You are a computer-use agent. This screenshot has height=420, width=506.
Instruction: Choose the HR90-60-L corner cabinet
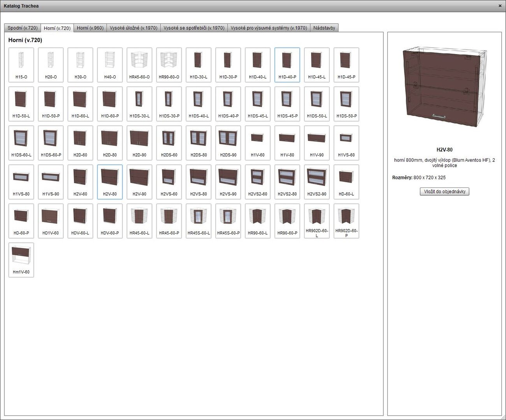[258, 220]
